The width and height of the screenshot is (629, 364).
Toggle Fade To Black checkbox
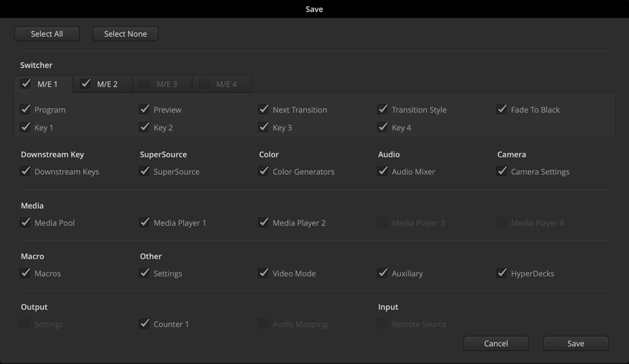(x=502, y=110)
